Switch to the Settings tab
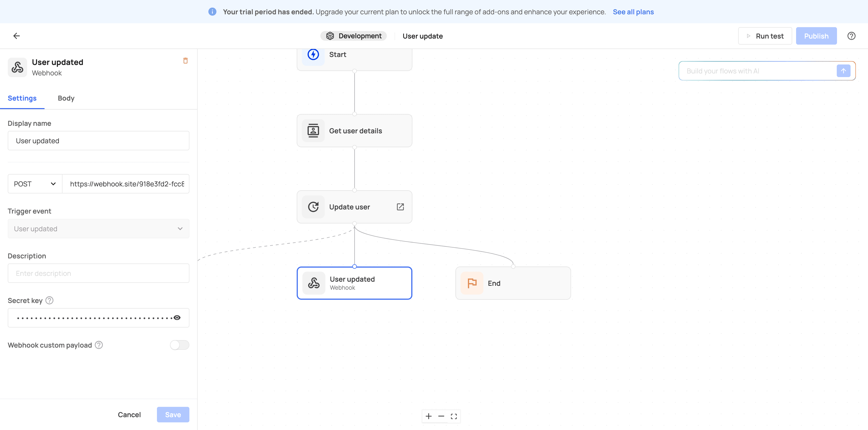 tap(22, 98)
